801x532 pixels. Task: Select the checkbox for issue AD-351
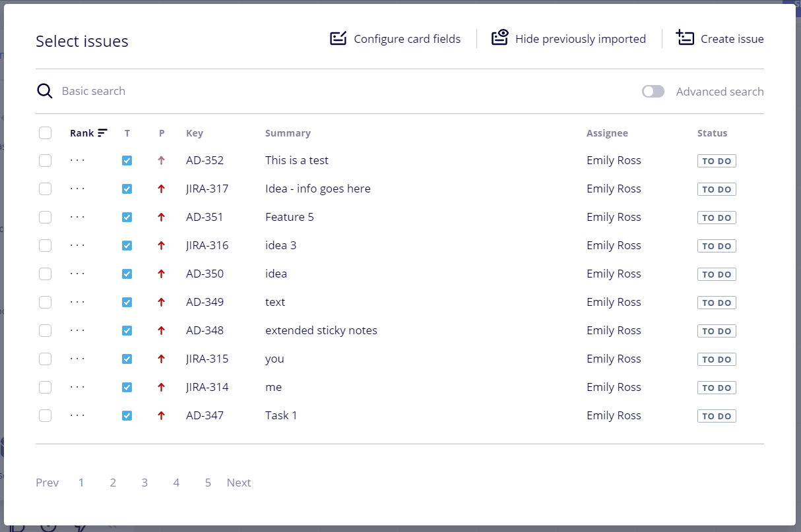[45, 217]
